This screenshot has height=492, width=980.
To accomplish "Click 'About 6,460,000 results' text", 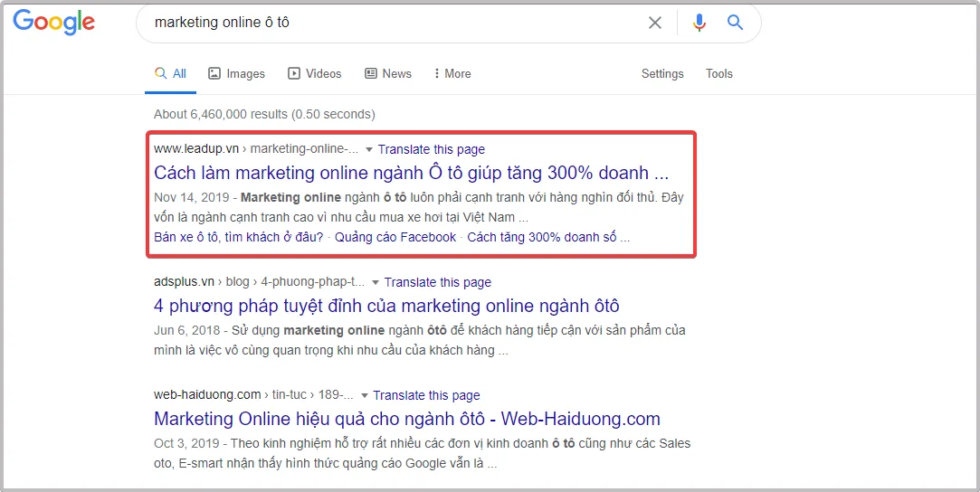I will 264,114.
